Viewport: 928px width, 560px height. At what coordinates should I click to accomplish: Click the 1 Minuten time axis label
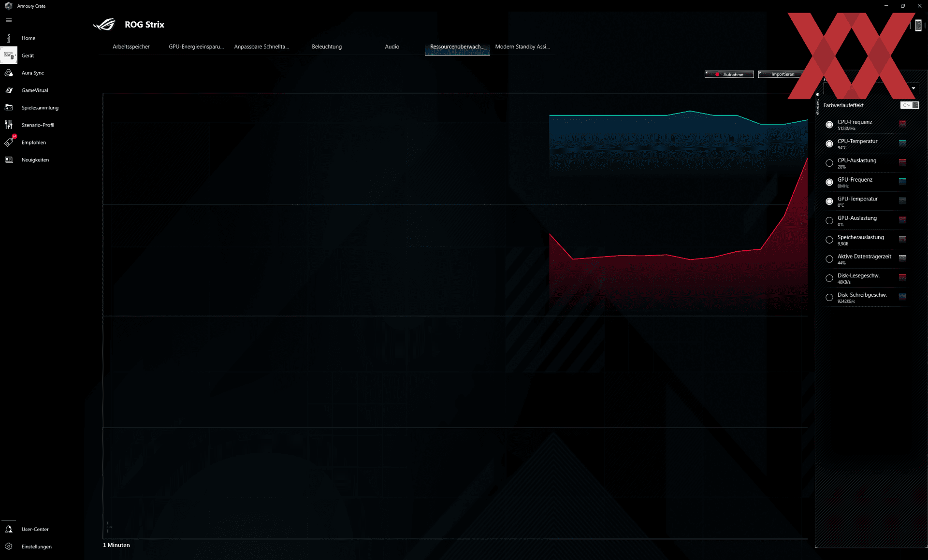coord(116,545)
